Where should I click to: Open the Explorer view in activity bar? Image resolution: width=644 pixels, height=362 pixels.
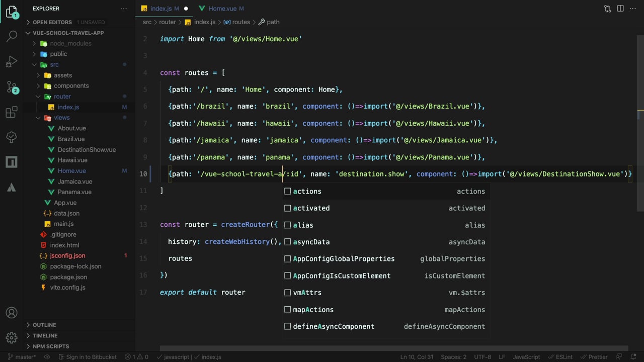[x=11, y=12]
